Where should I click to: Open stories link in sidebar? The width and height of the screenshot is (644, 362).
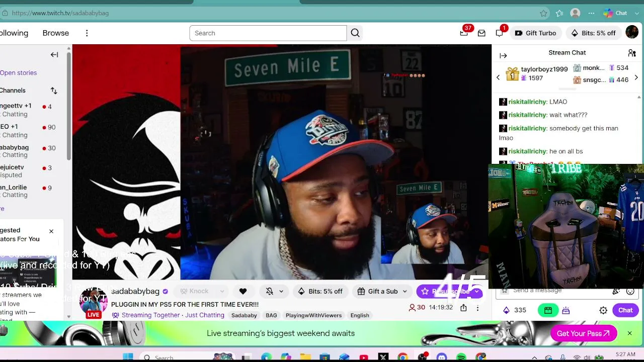click(19, 73)
